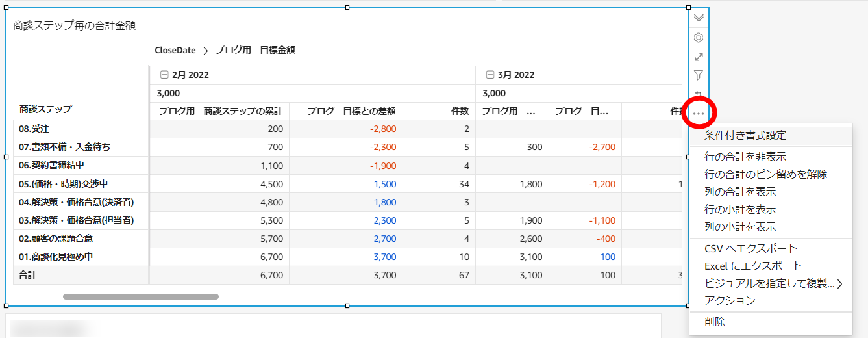
Task: Open visual format settings gear icon
Action: click(x=699, y=38)
